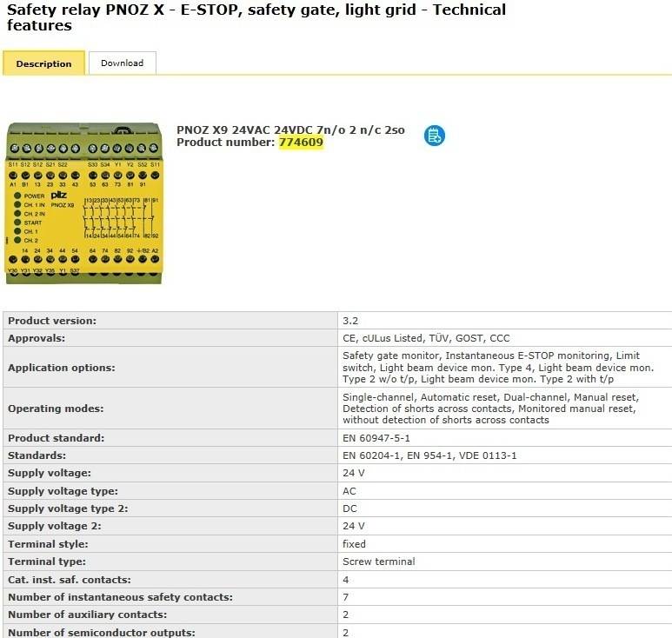Viewport: 672px width, 638px height.
Task: Select the AC supply voltage type value
Action: pos(349,491)
